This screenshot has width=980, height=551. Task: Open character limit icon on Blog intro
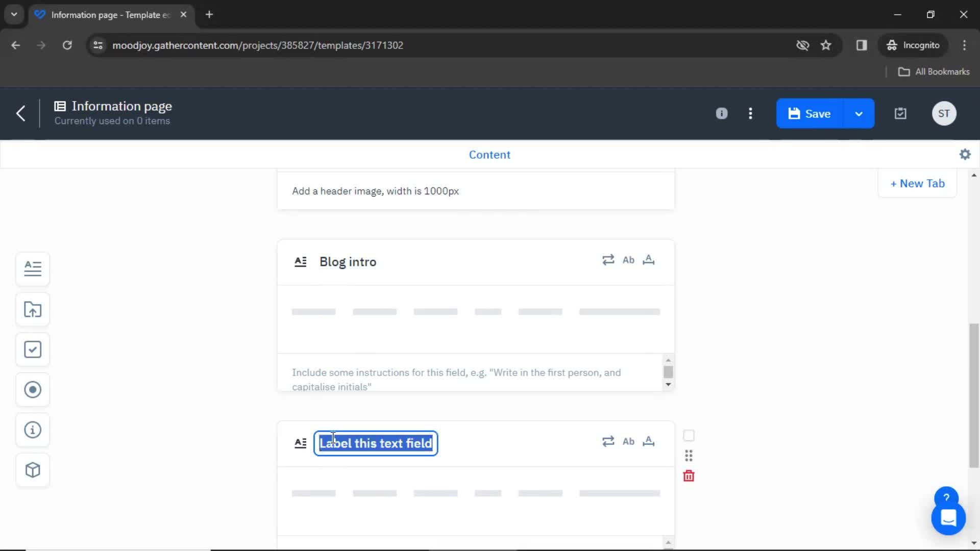coord(649,260)
